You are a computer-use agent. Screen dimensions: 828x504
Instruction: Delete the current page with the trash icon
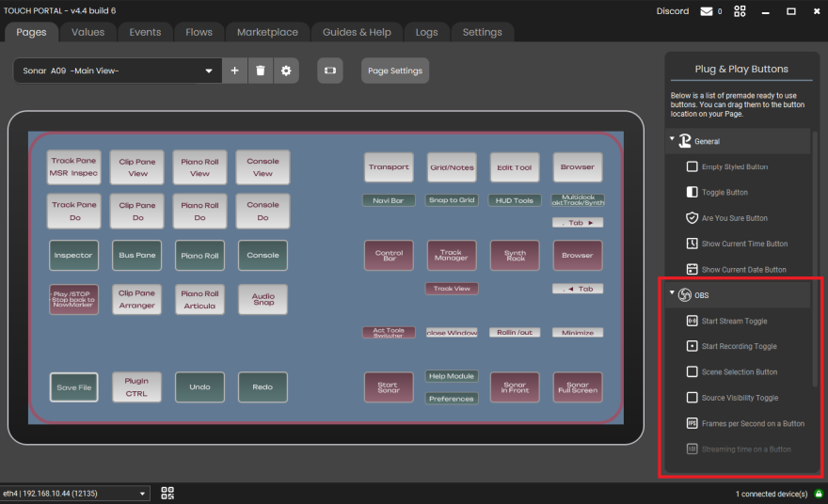click(261, 71)
